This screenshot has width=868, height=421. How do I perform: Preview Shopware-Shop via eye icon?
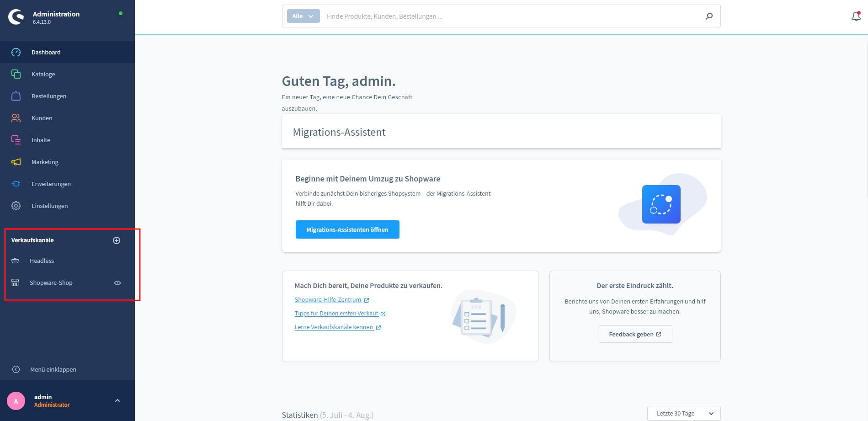click(x=117, y=283)
